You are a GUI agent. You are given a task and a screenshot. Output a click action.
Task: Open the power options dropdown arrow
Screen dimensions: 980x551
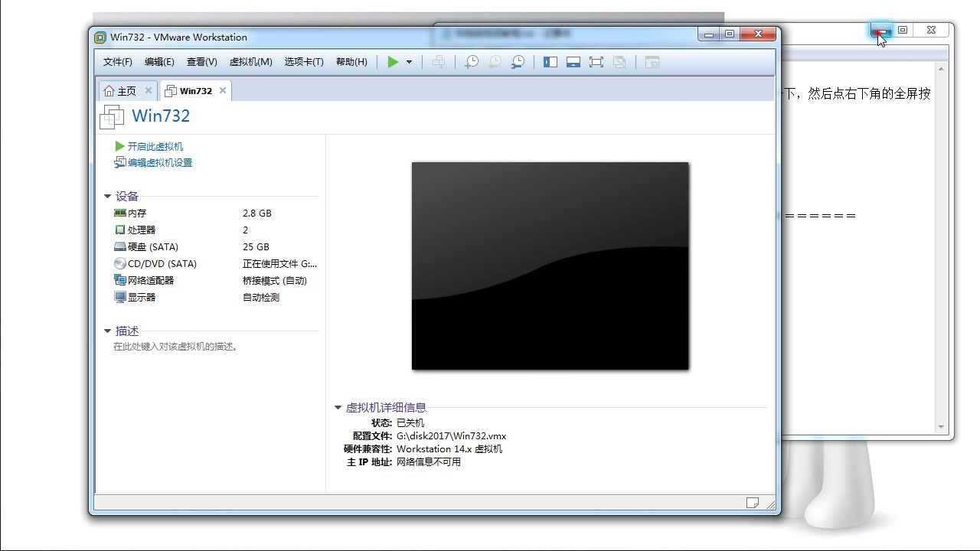coord(410,62)
